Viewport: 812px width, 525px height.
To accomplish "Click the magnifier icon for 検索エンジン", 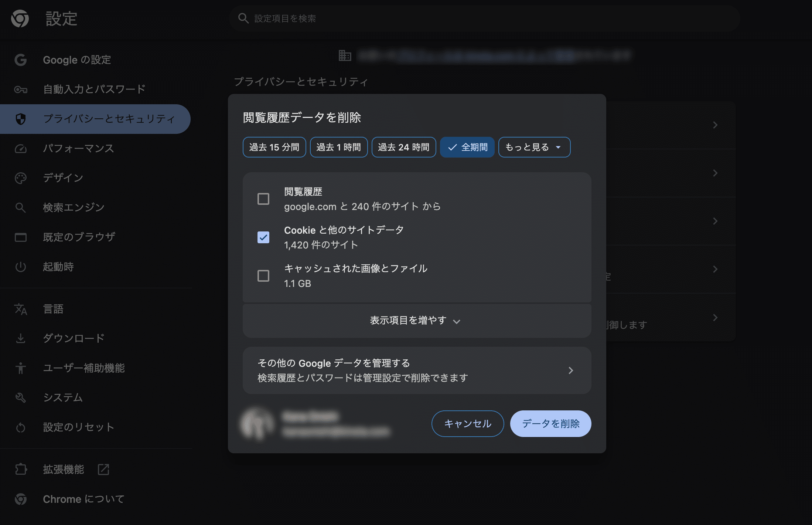I will (x=21, y=208).
